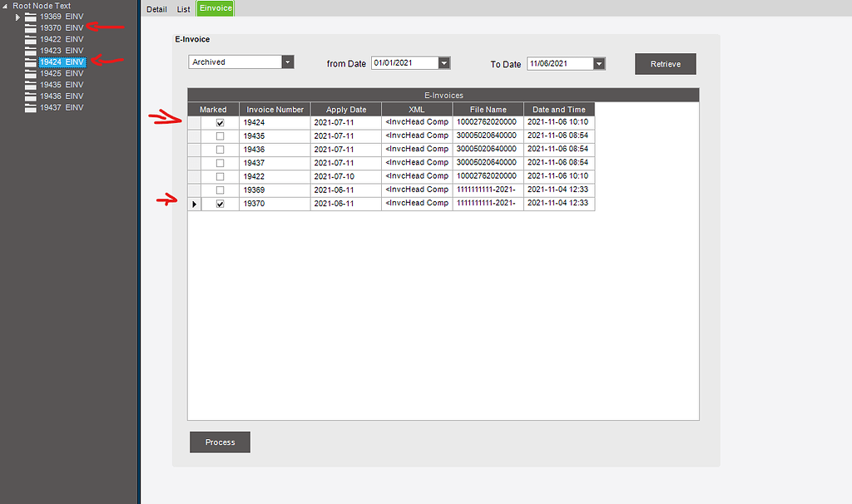Check Marked box for invoice 19369
Viewport: 852px width, 504px height.
220,190
